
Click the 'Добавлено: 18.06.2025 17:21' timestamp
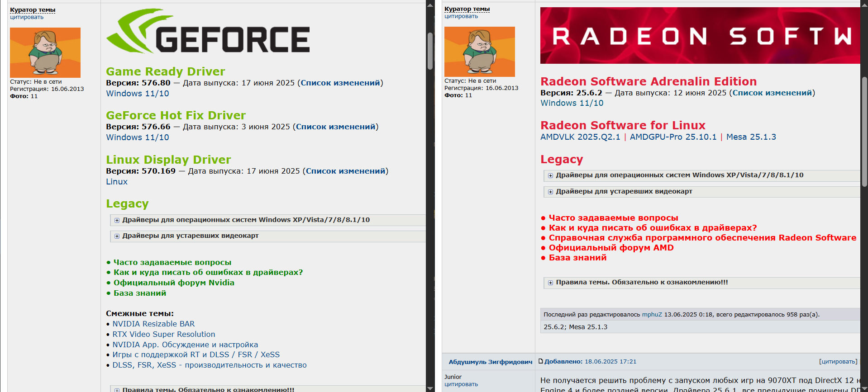[x=590, y=362]
